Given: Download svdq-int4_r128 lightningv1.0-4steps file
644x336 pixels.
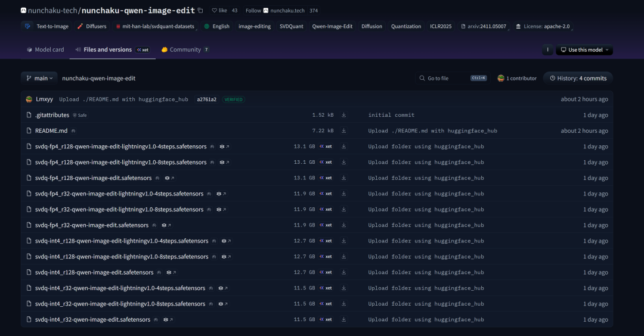Looking at the screenshot, I should pos(344,241).
